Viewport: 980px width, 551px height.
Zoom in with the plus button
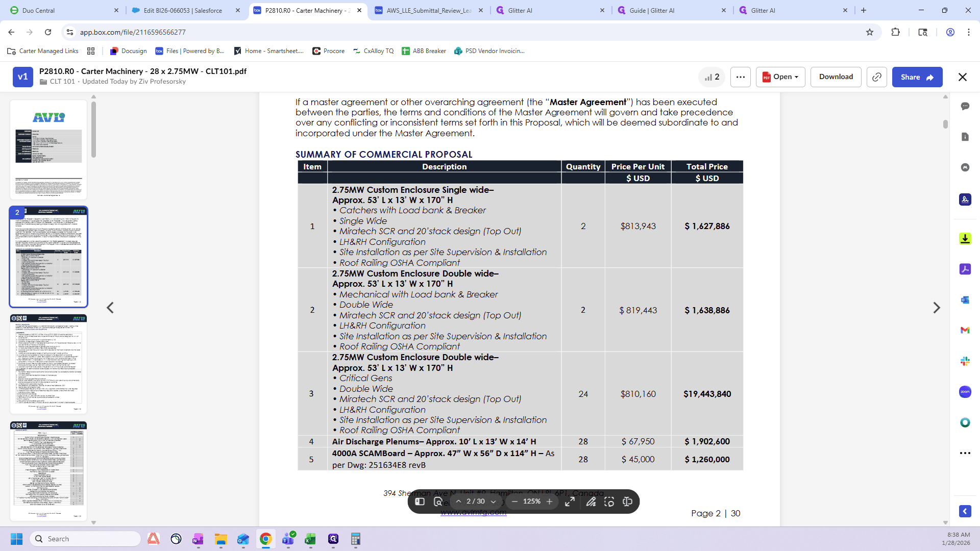(550, 502)
